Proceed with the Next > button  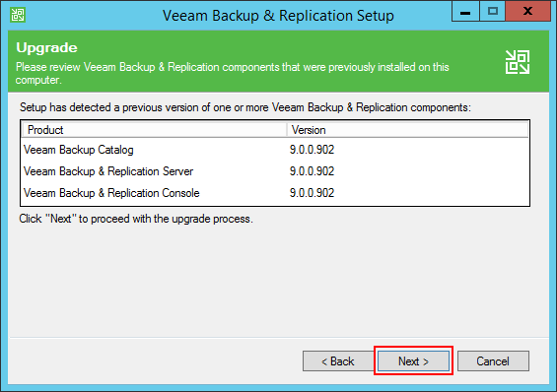pos(413,361)
